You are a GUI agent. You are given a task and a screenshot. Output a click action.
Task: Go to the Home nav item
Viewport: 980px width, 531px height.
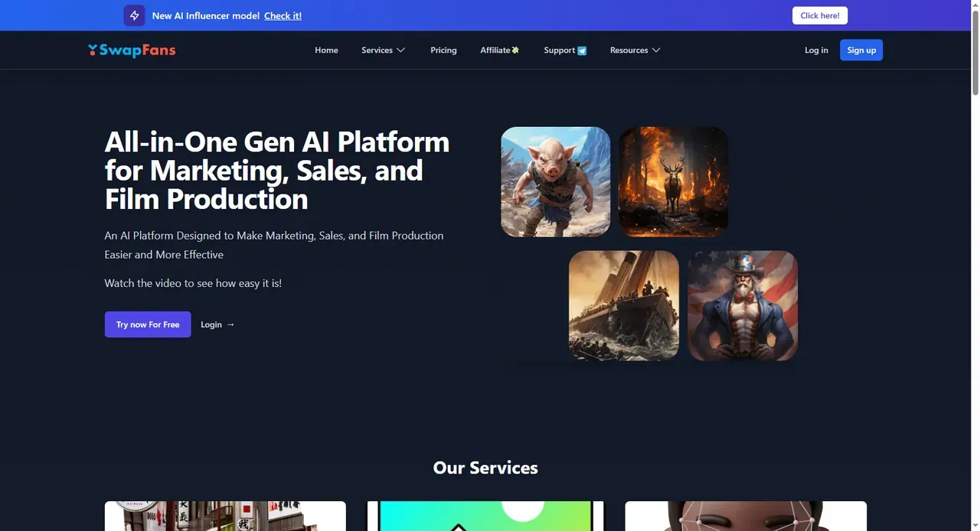click(x=326, y=50)
